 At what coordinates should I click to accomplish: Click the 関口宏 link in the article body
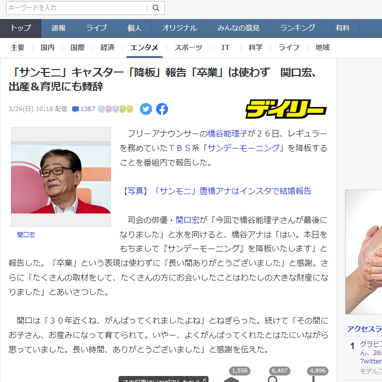(188, 220)
